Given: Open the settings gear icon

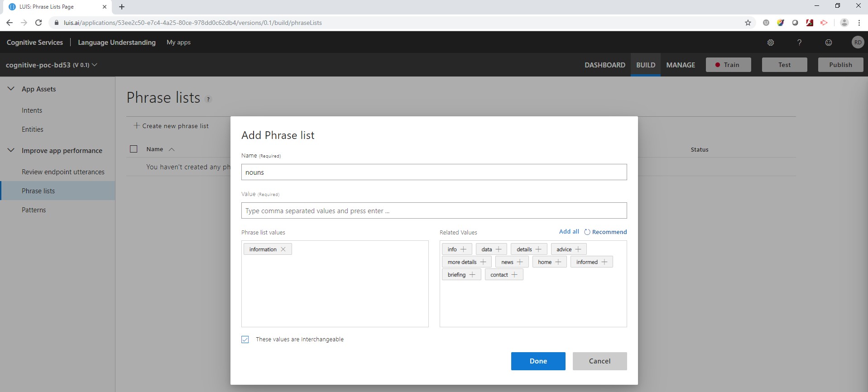Looking at the screenshot, I should click(x=771, y=43).
